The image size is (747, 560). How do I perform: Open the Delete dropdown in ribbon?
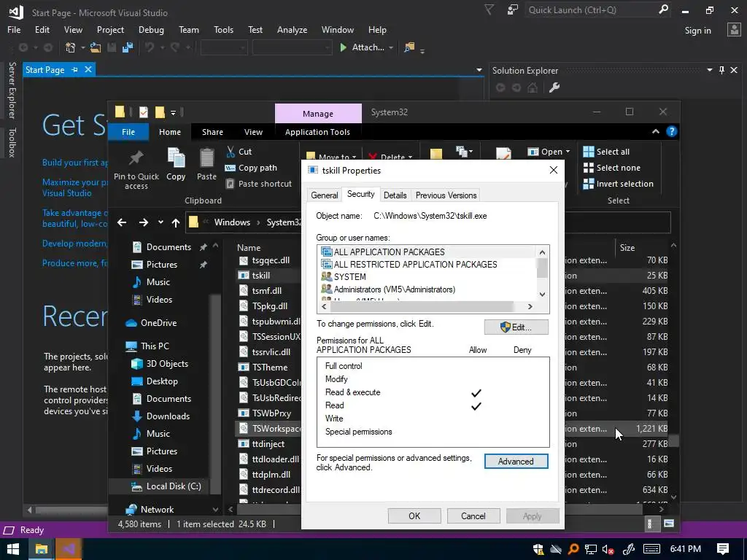tap(410, 157)
